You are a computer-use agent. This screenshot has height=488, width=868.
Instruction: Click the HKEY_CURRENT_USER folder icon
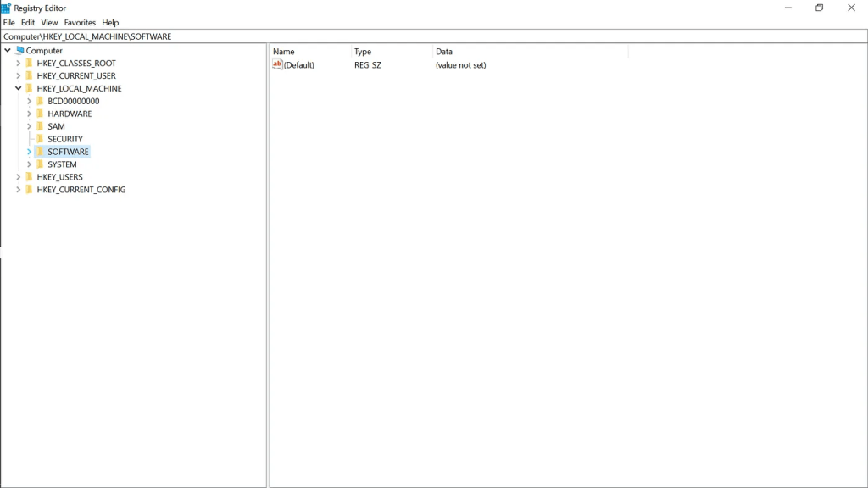[x=29, y=76]
